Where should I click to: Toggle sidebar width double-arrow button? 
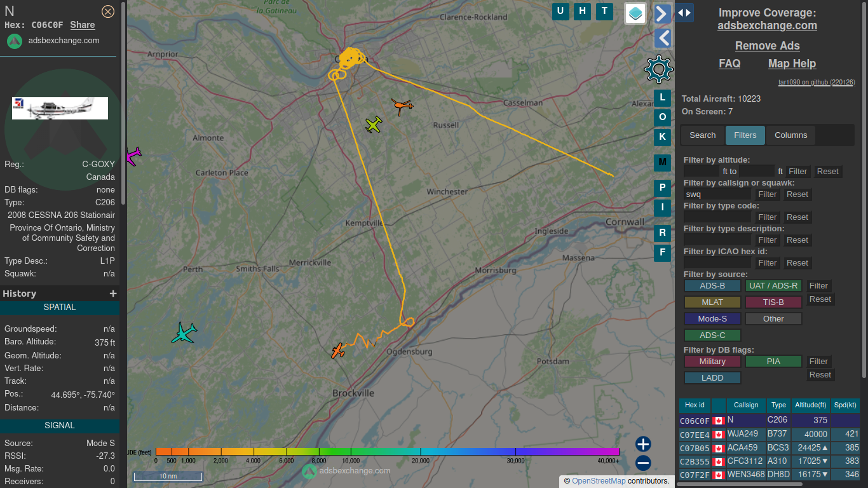(684, 13)
